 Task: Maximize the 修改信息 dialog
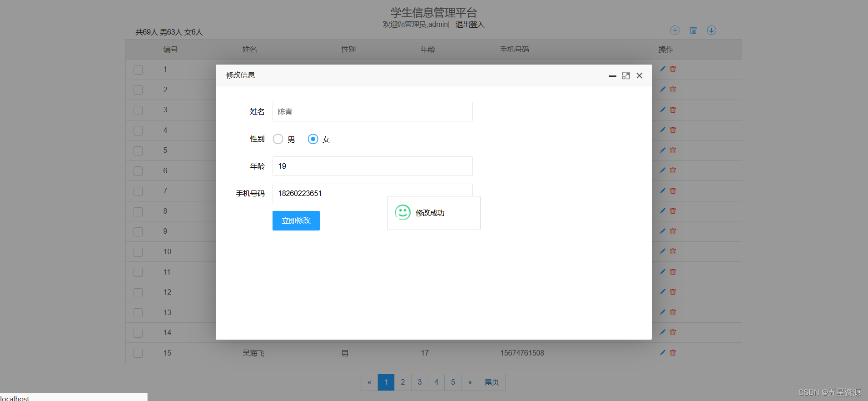point(626,75)
